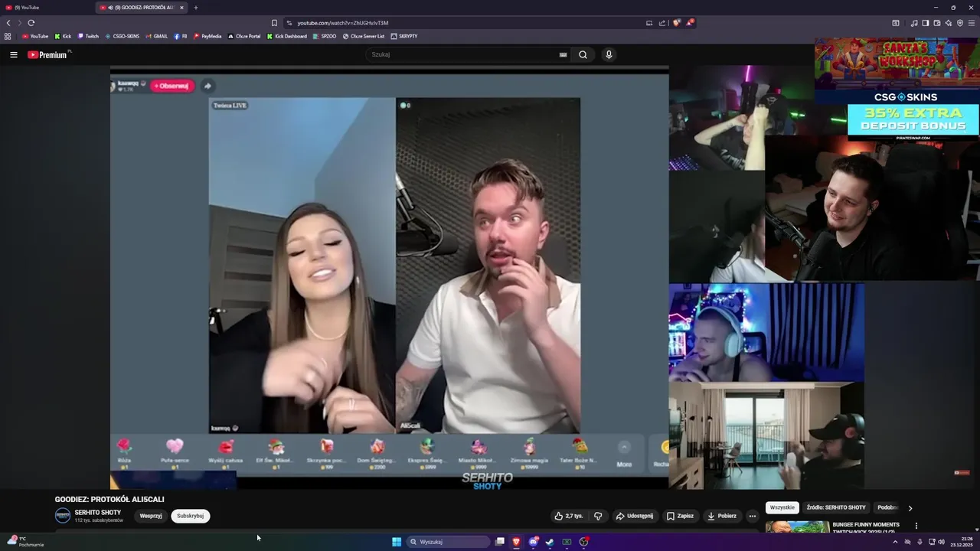Show more filter chips with right arrow
This screenshot has height=551, width=980.
tap(910, 507)
